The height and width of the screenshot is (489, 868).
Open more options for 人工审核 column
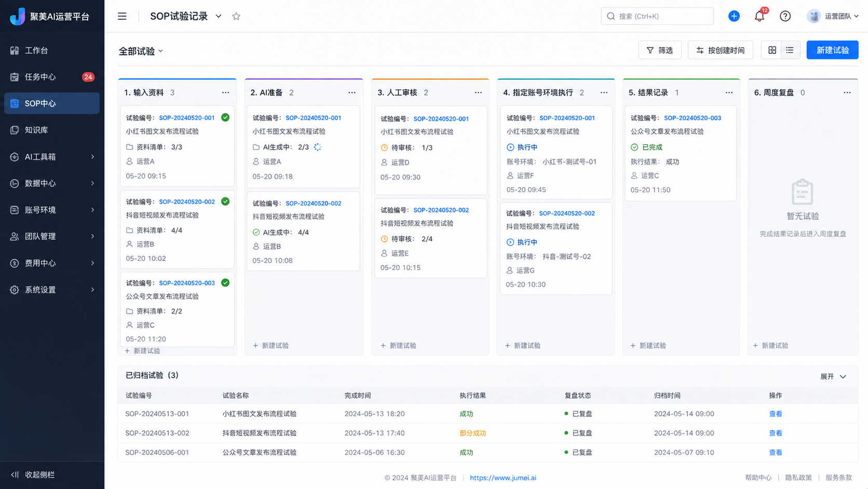click(478, 92)
